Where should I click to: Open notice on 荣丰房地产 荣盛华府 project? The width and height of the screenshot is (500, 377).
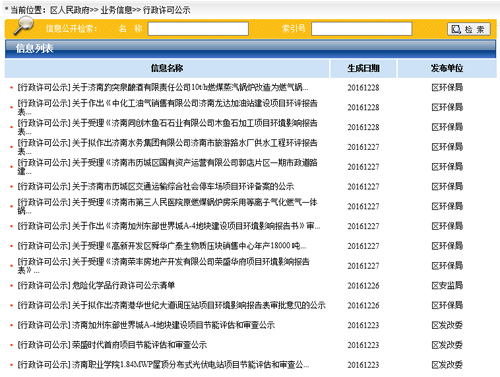(x=163, y=266)
